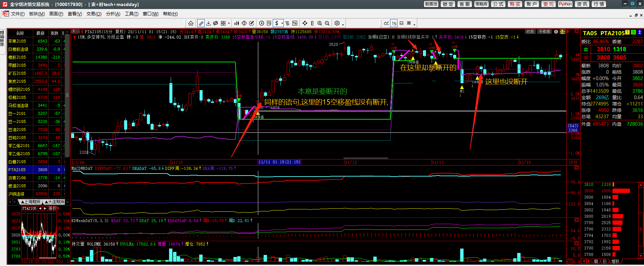
Task: Toggle the 15-minute period button
Action: pyautogui.click(x=394, y=23)
